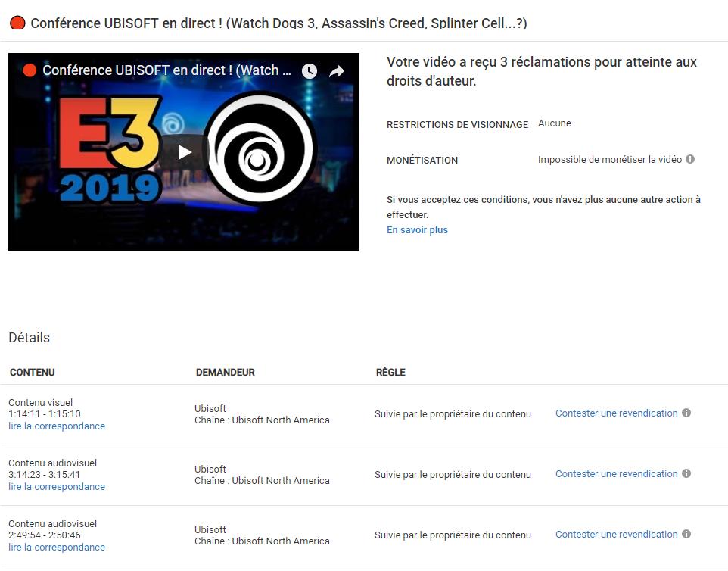Click the 'Détails' section heading
Viewport: 728px width, 571px height.
[29, 337]
